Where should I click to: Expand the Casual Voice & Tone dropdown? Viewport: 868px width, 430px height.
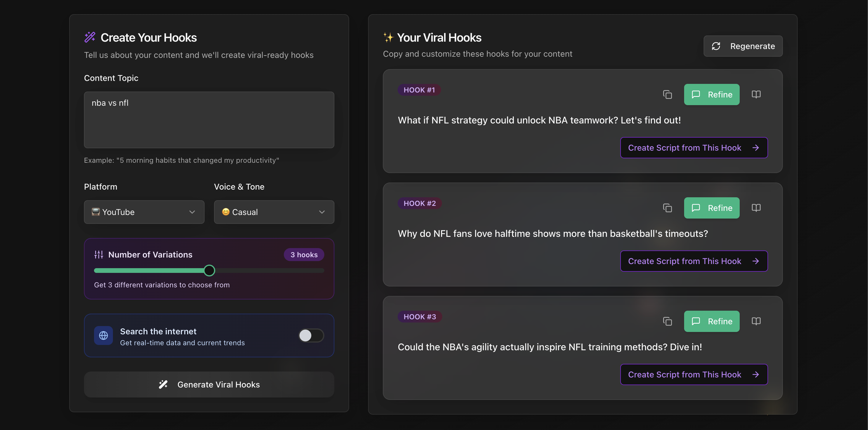tap(273, 212)
